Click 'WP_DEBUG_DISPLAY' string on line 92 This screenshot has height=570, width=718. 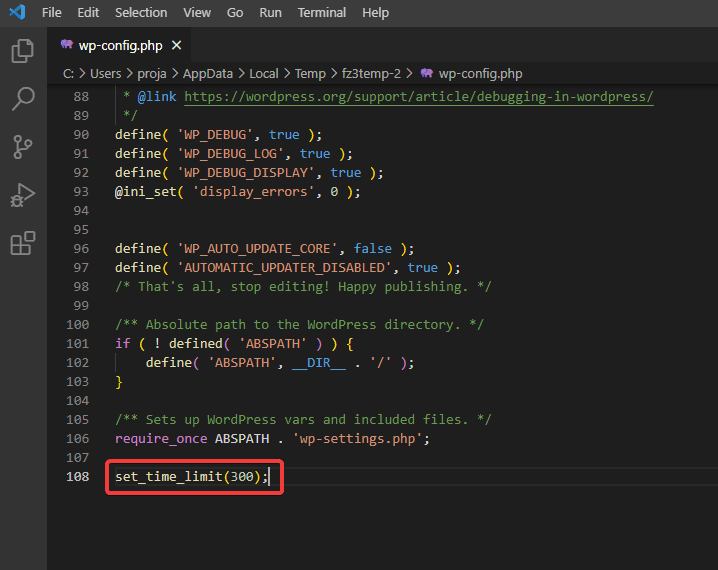tap(246, 173)
